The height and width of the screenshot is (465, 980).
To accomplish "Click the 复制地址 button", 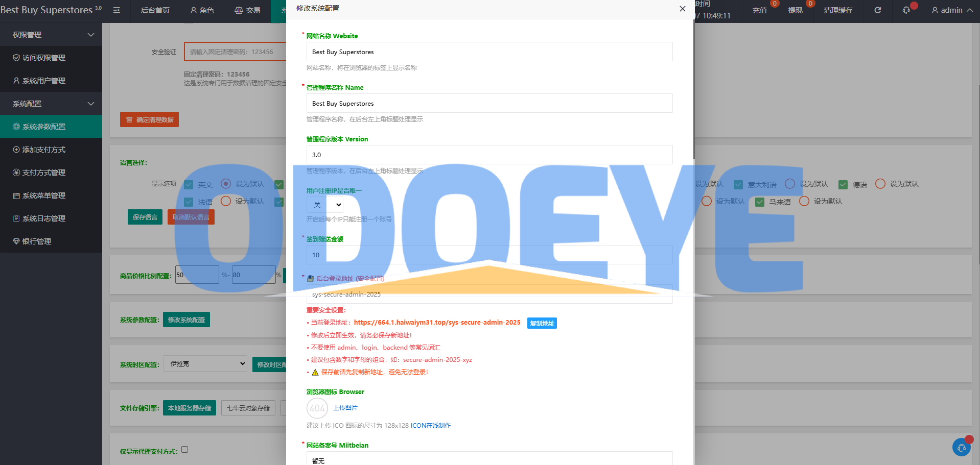I will (542, 323).
